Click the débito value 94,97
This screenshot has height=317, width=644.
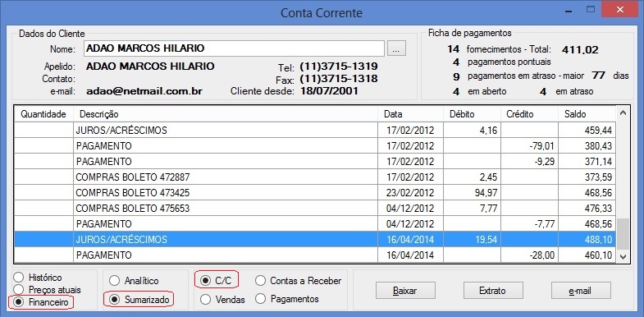pyautogui.click(x=485, y=193)
